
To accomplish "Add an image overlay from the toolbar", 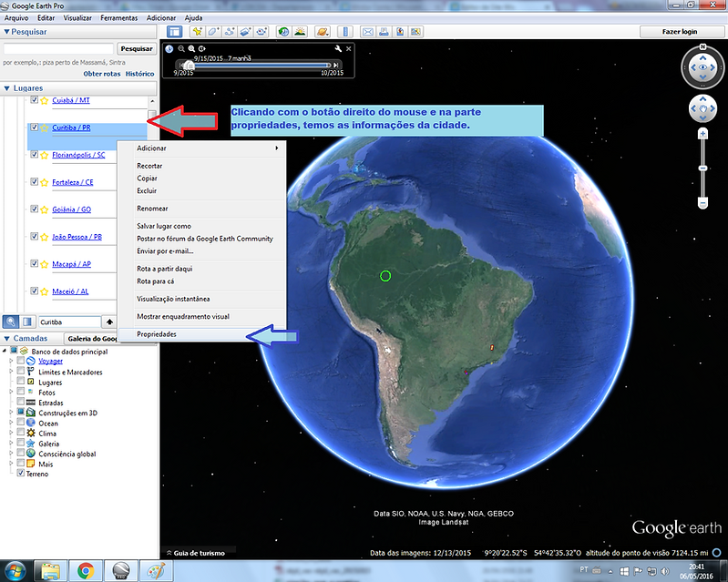I will click(x=245, y=32).
